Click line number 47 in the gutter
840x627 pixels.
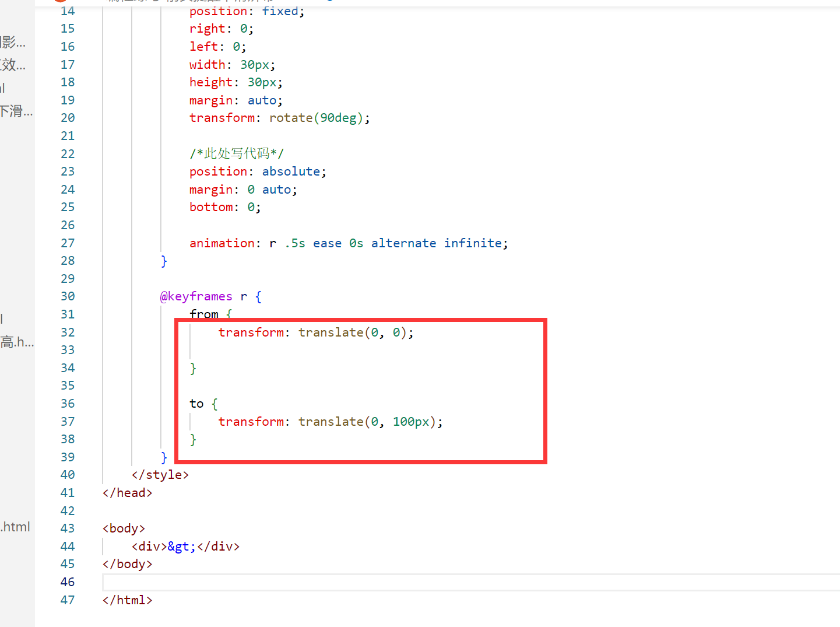point(68,600)
